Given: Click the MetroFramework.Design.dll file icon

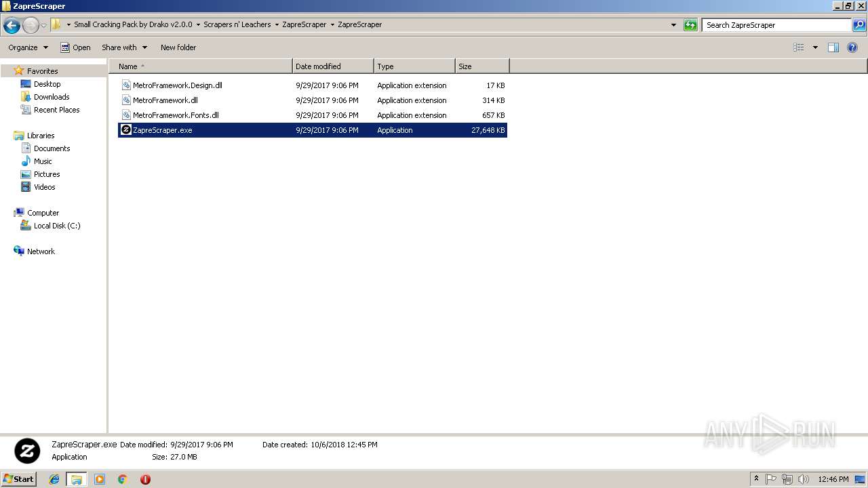Looking at the screenshot, I should tap(126, 85).
